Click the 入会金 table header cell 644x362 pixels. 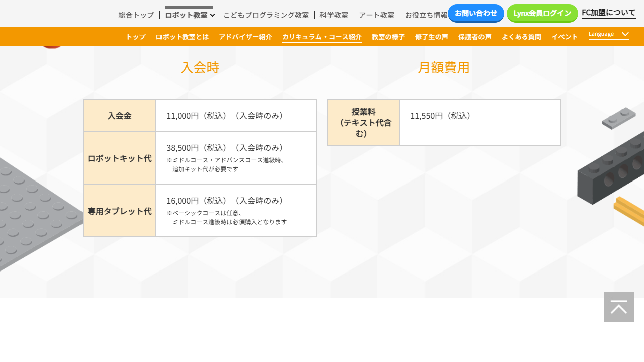coord(120,115)
